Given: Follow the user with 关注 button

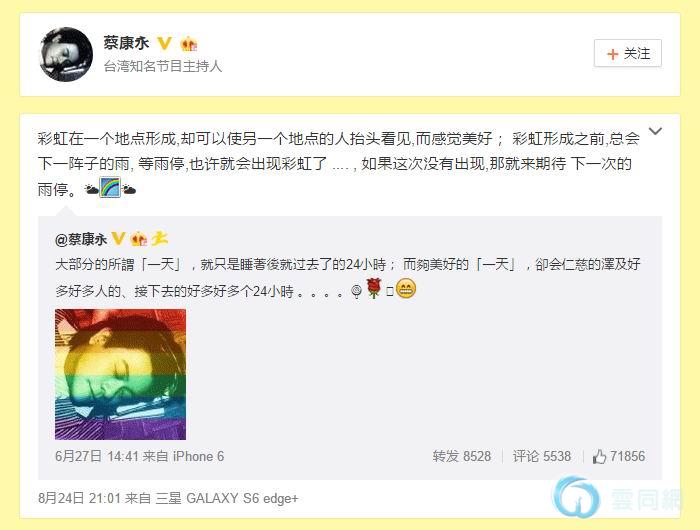Looking at the screenshot, I should 628,54.
